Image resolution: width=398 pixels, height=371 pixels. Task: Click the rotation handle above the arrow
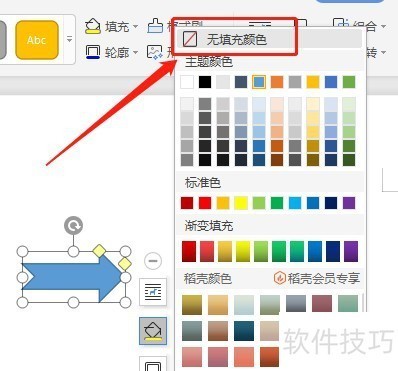point(73,226)
